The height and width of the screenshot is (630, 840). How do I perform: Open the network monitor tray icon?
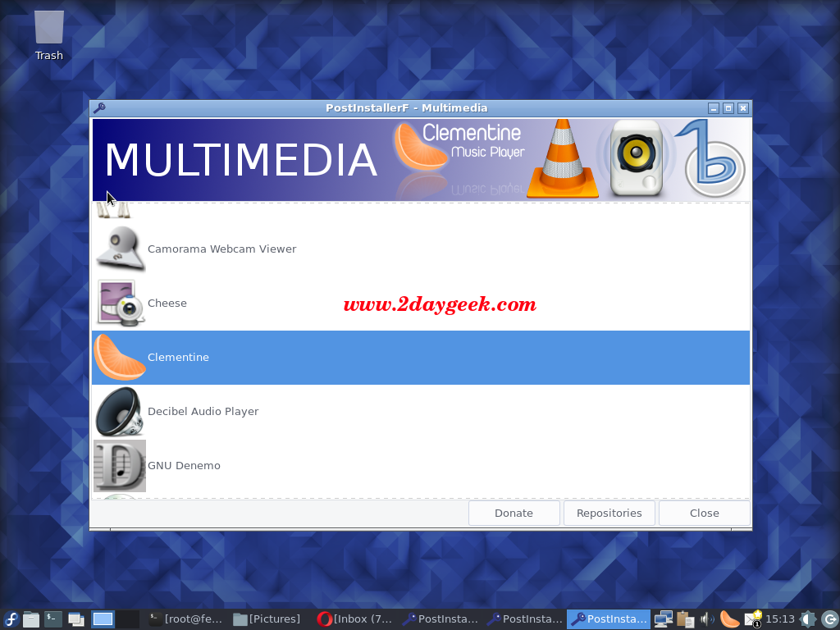[663, 619]
